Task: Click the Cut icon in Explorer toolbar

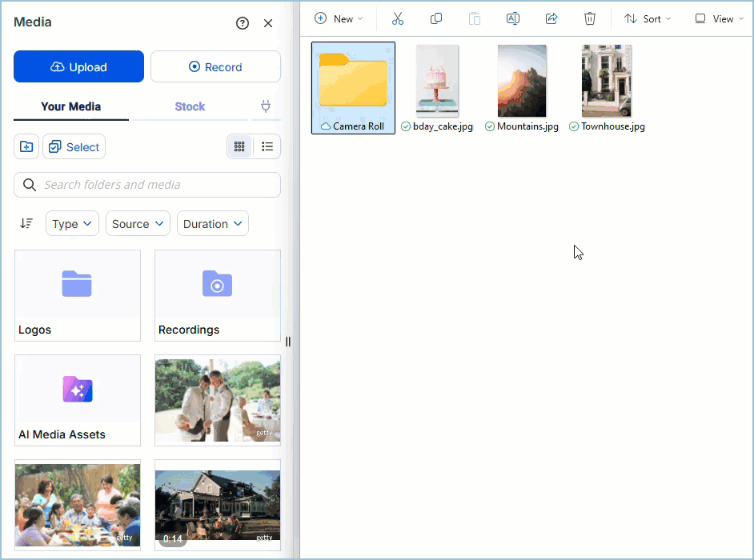Action: coord(398,18)
